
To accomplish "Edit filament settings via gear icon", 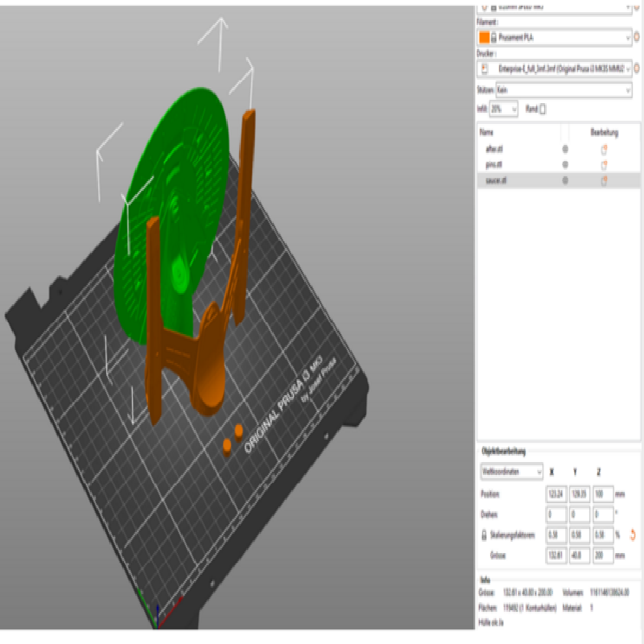I will 637,37.
